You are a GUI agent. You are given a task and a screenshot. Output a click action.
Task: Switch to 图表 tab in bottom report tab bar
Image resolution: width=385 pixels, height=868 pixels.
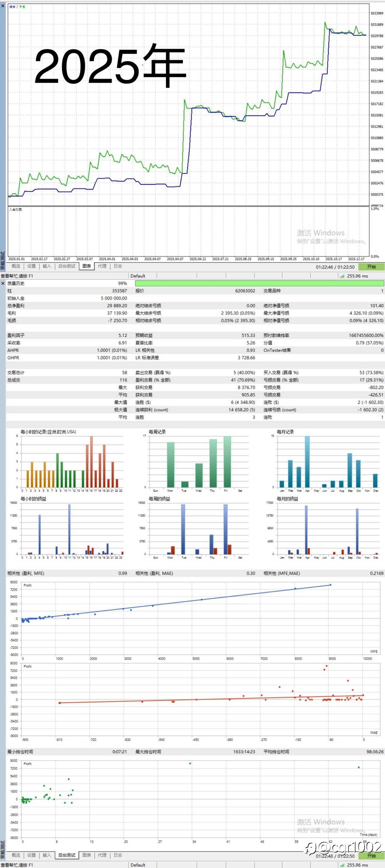click(87, 855)
